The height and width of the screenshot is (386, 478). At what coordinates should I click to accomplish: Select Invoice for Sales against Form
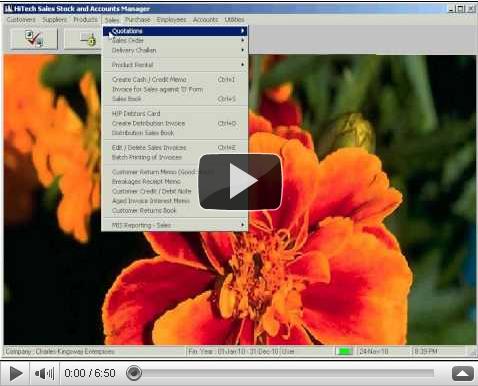coord(175,89)
